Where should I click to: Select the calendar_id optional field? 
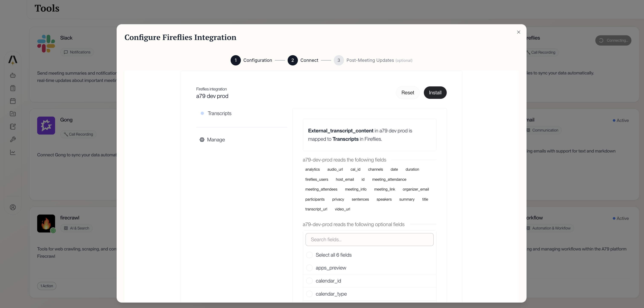[309, 281]
